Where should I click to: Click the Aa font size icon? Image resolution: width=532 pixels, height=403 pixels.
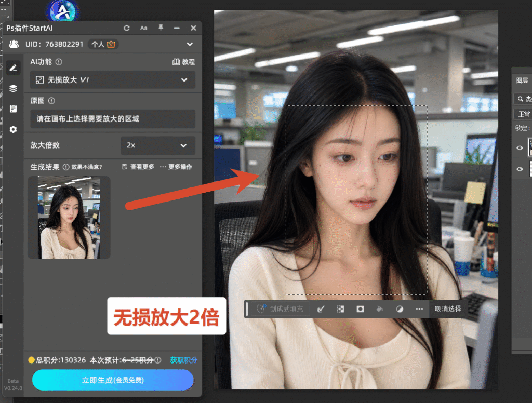tap(143, 28)
